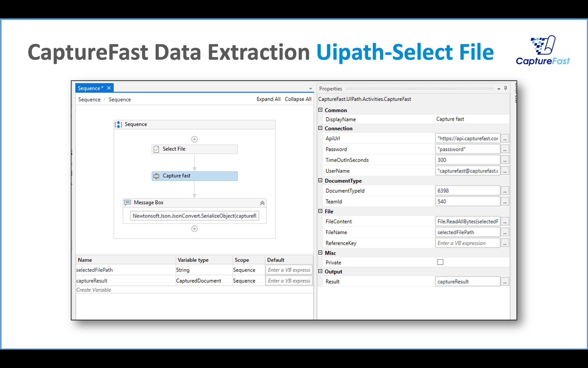Image resolution: width=588 pixels, height=368 pixels.
Task: Collapse the Message Box activity
Action: 262,203
